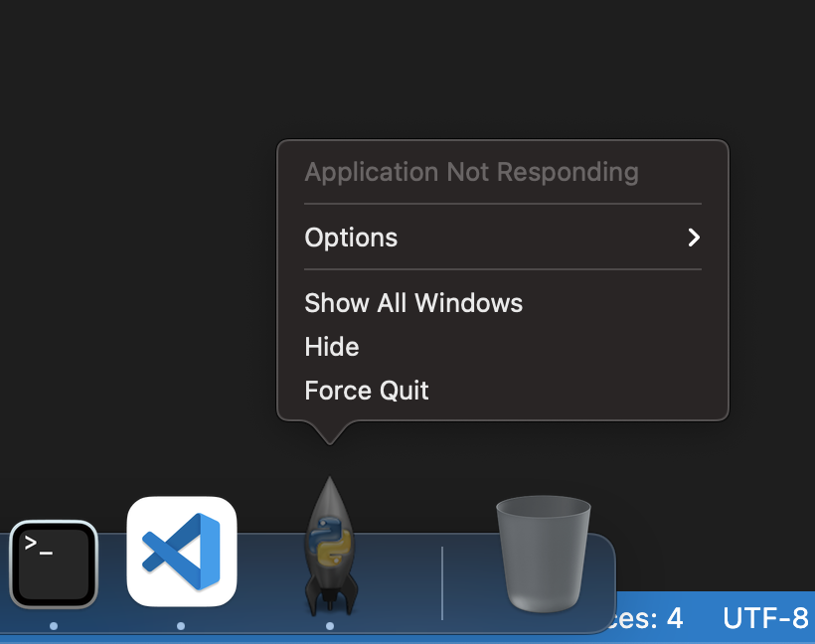Open the Options submenu
Viewport: 815px width, 644px height.
point(350,238)
